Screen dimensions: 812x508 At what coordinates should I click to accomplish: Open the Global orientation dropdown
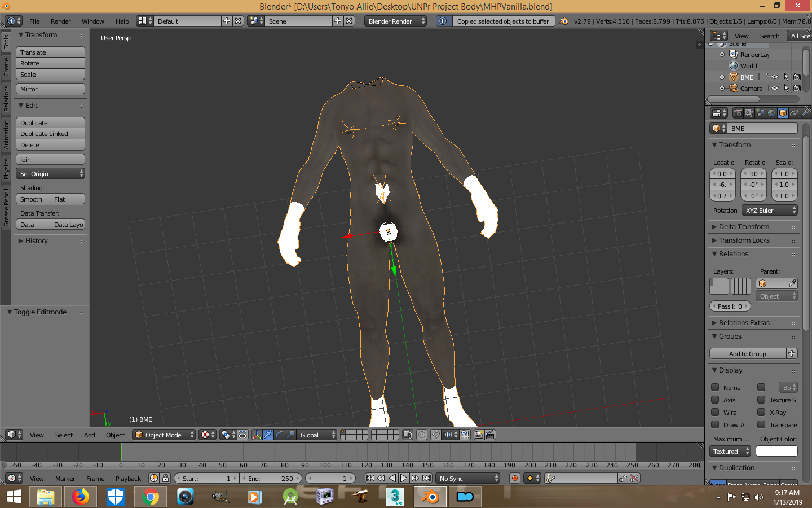pyautogui.click(x=317, y=435)
